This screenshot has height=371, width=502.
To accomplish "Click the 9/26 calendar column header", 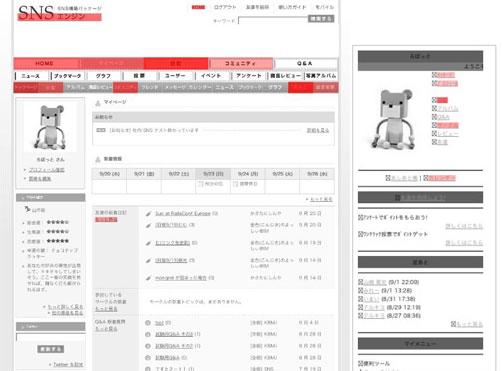I will coord(317,174).
